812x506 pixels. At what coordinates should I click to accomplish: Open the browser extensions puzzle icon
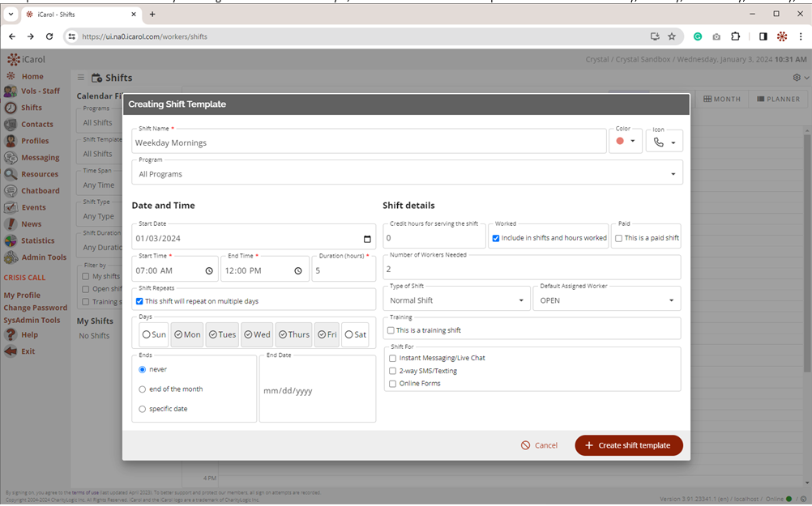click(736, 36)
